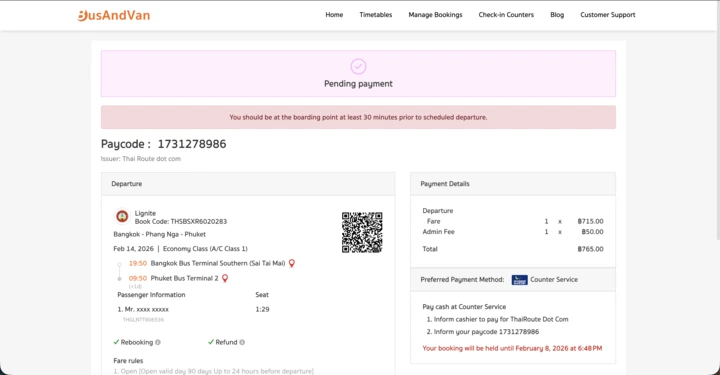This screenshot has height=375, width=720.
Task: Open the Home menu item
Action: (x=334, y=15)
